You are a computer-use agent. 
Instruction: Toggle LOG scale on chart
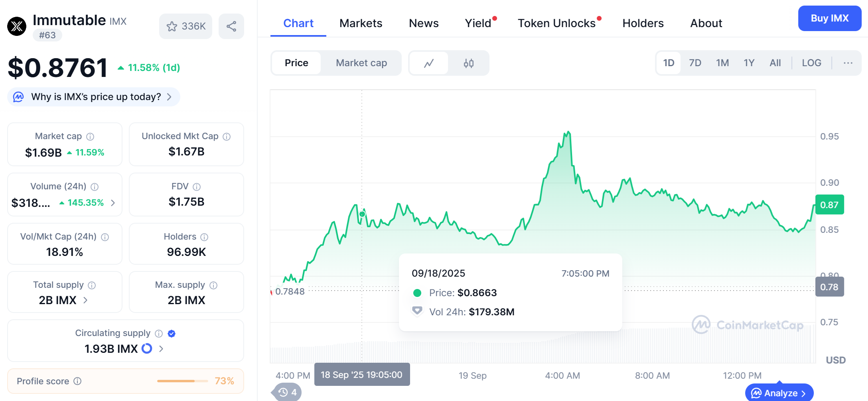click(x=811, y=63)
